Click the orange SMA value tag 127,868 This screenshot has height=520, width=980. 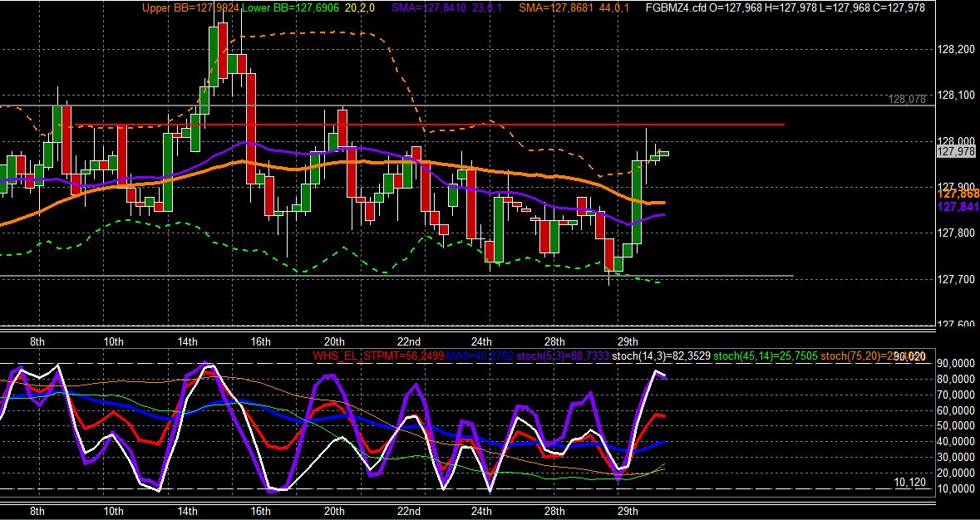(x=958, y=194)
